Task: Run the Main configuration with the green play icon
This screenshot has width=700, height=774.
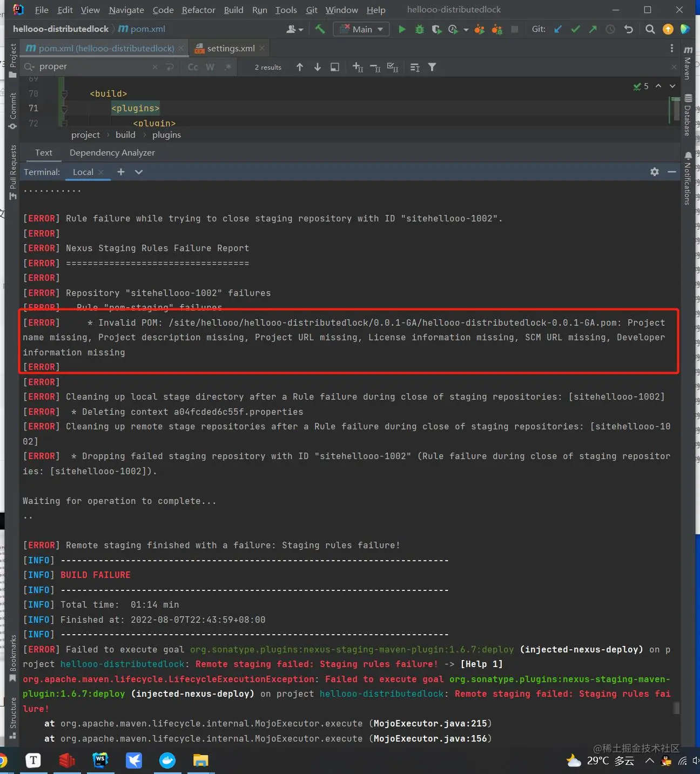Action: (x=402, y=29)
